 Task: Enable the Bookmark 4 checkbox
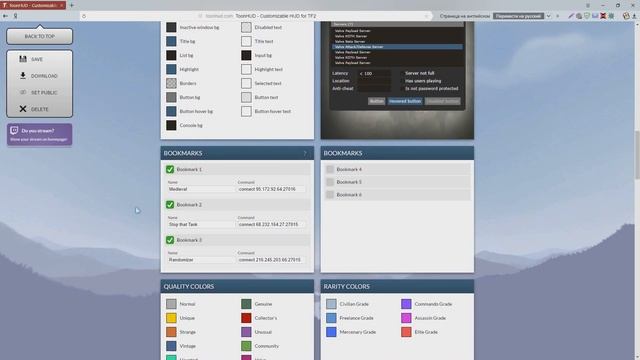point(330,169)
